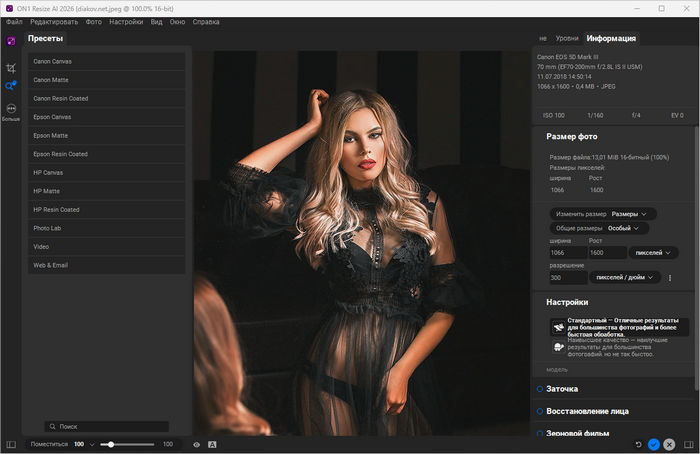Click the gray cancel X icon
The height and width of the screenshot is (454, 700).
click(x=669, y=444)
